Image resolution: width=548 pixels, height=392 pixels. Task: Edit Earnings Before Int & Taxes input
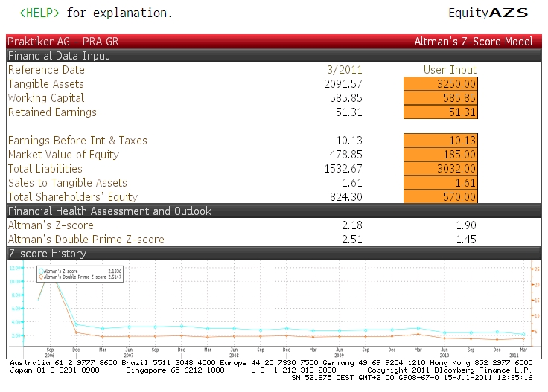pyautogui.click(x=440, y=141)
